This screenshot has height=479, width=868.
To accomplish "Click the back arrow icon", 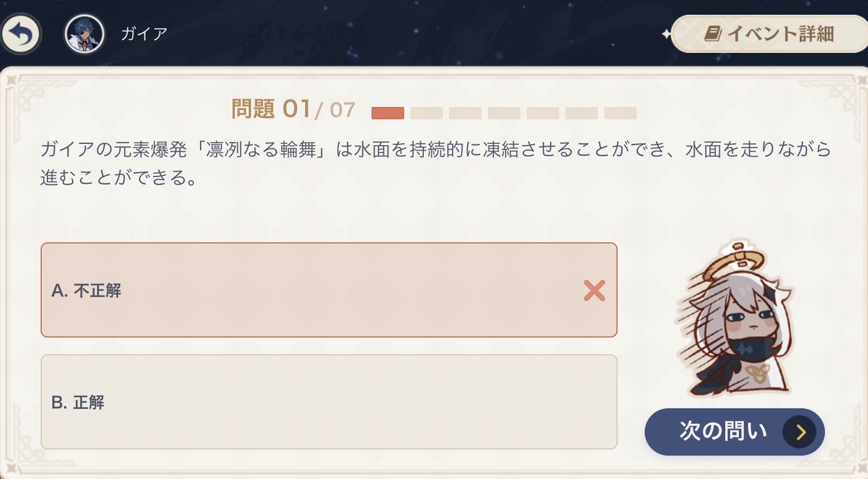I will [x=20, y=34].
